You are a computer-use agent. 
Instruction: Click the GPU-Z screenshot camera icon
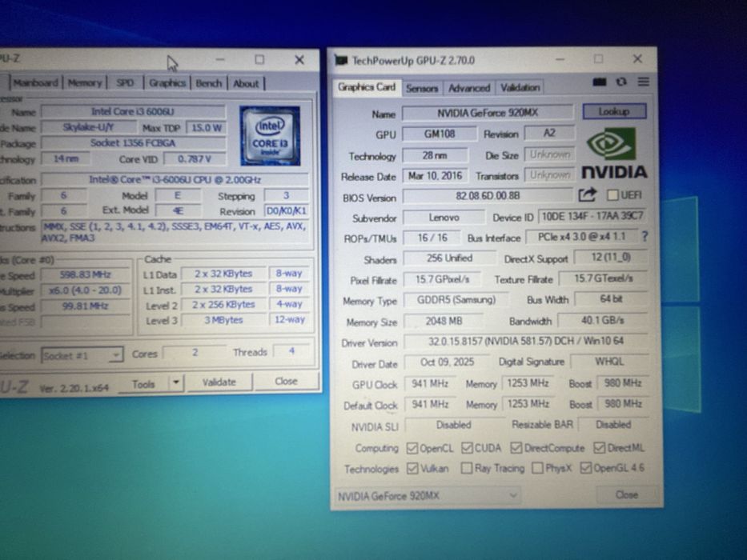pyautogui.click(x=600, y=82)
